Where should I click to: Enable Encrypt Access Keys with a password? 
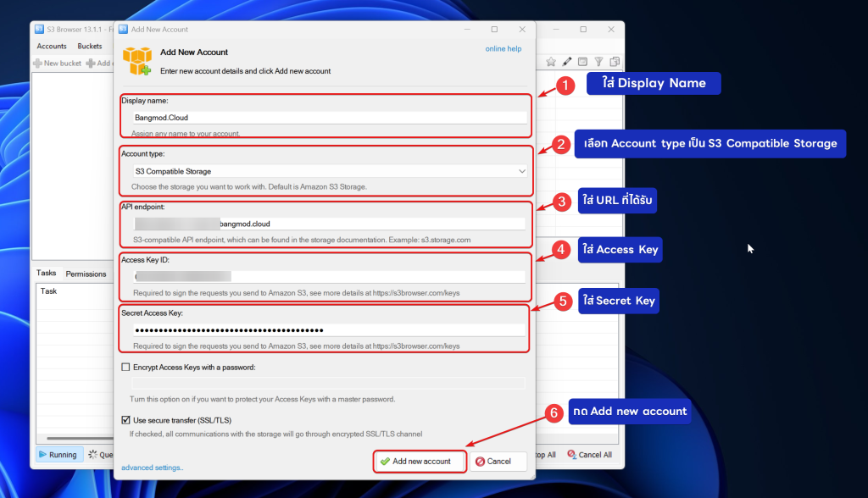126,367
